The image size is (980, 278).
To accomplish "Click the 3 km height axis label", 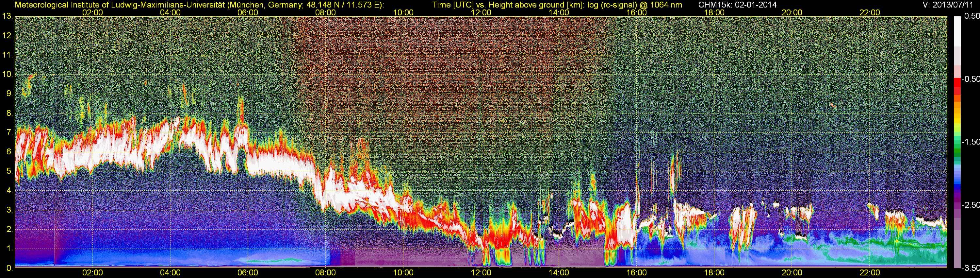I will [9, 210].
